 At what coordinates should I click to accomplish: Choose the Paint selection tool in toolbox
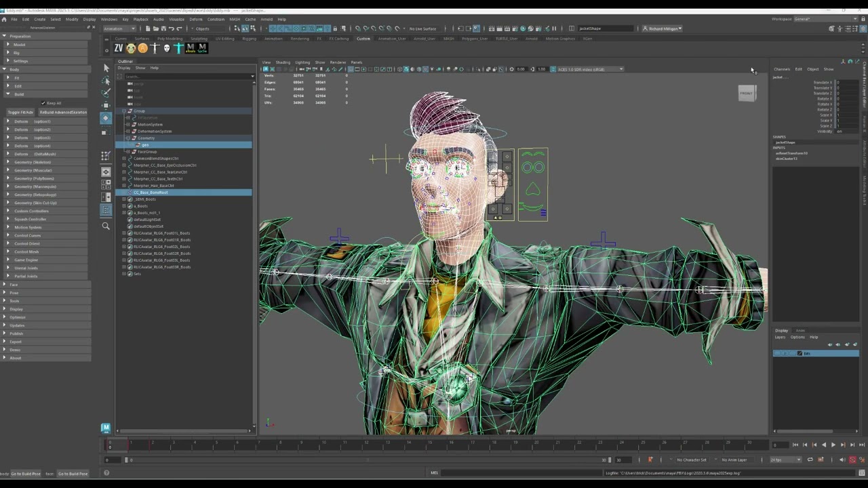coord(105,93)
